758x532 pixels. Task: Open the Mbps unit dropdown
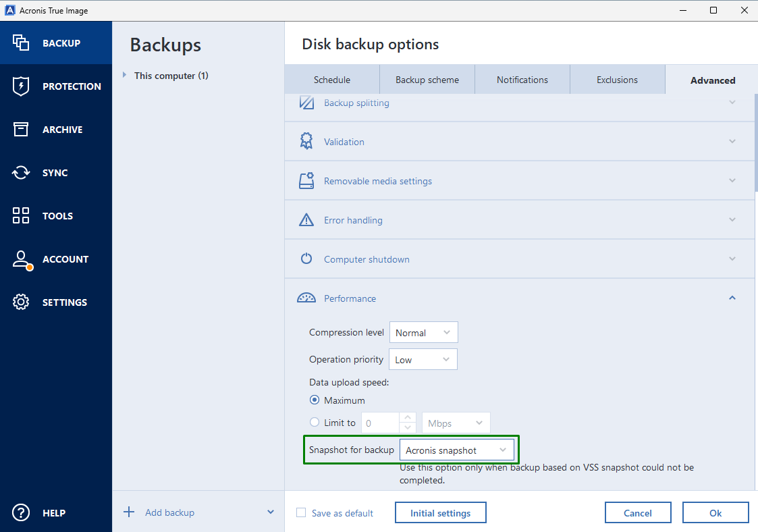click(456, 422)
